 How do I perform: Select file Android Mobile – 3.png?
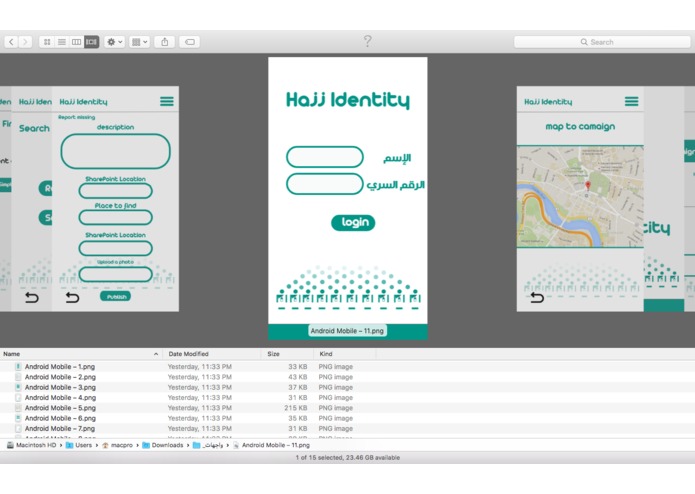tap(60, 387)
